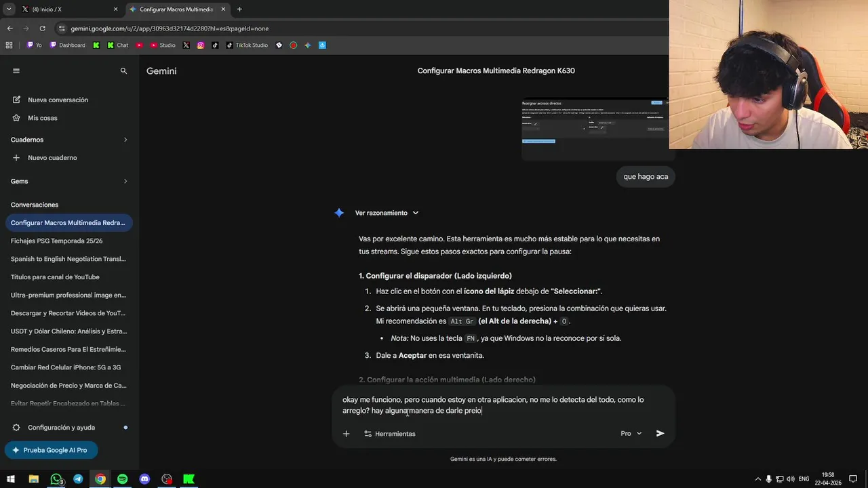The image size is (868, 488).
Task: Open WhatsApp from taskbar
Action: (56, 479)
